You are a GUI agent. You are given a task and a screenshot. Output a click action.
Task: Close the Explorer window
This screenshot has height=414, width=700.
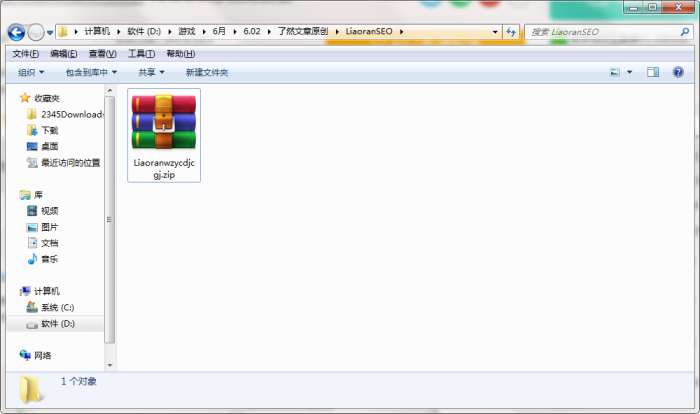click(678, 7)
